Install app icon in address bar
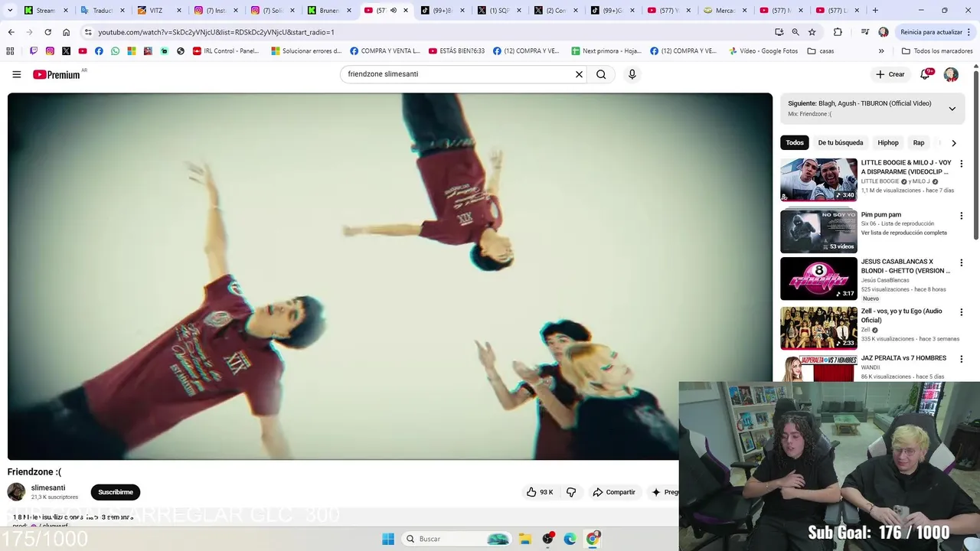This screenshot has width=980, height=551. coord(779,32)
